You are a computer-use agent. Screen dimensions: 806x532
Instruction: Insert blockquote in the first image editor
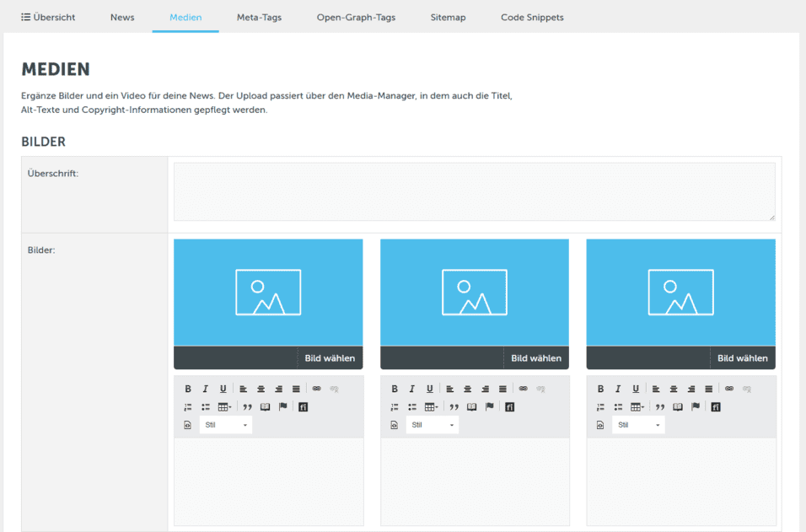tap(247, 407)
